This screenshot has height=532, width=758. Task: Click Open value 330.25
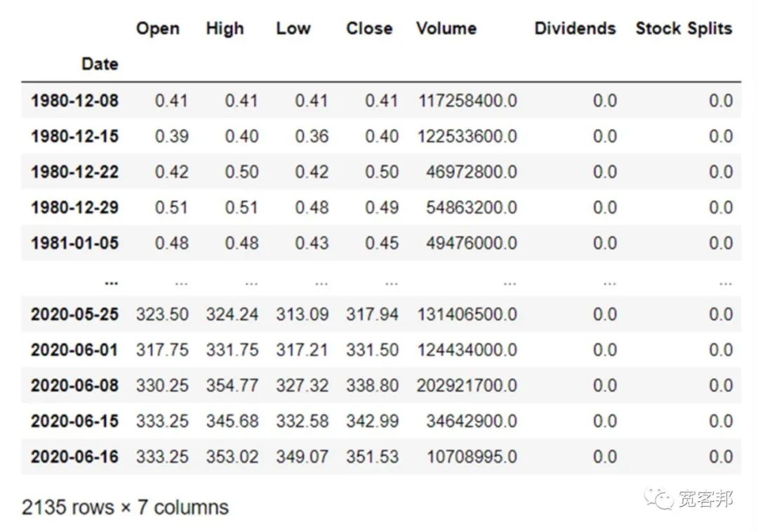tap(162, 385)
